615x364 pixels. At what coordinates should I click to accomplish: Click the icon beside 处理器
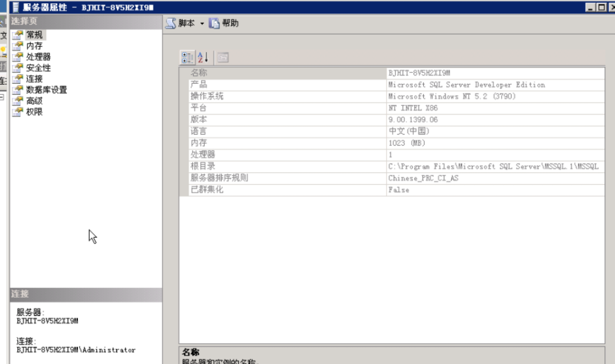tap(18, 57)
